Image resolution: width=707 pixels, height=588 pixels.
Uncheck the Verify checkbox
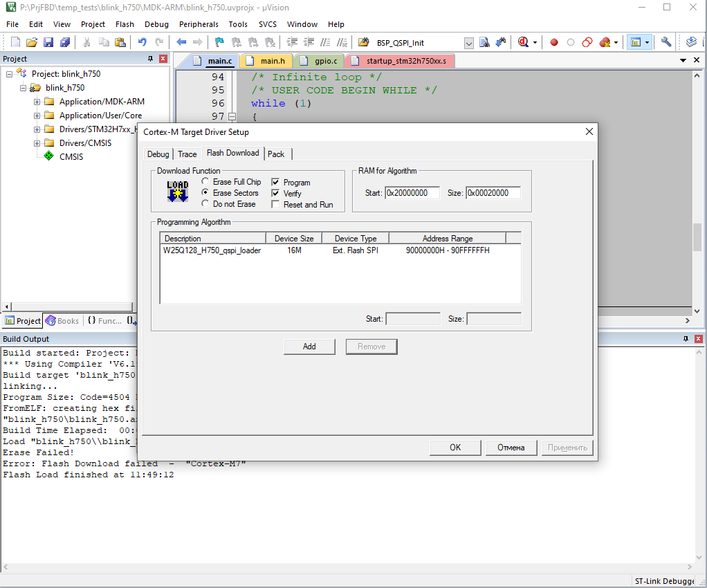(x=275, y=194)
